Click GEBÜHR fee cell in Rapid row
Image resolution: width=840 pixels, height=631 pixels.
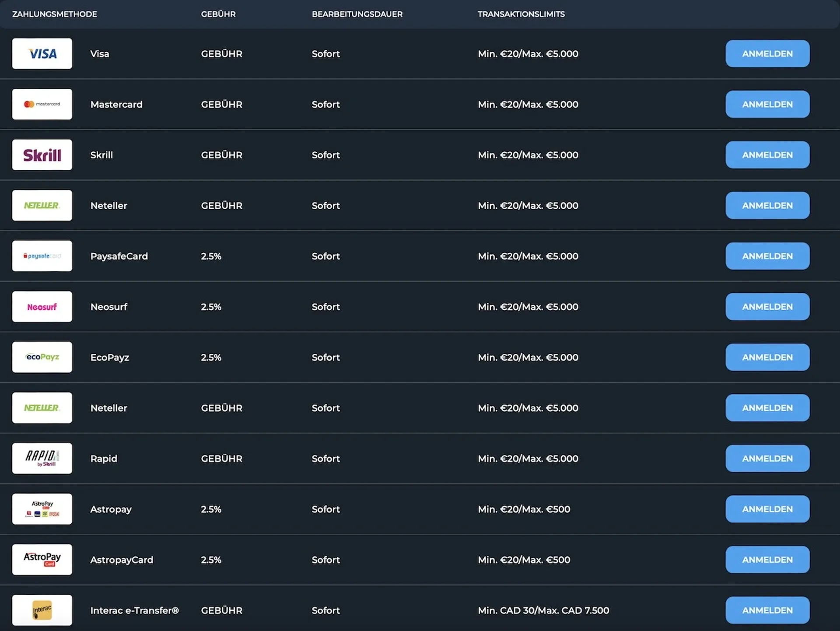(221, 458)
